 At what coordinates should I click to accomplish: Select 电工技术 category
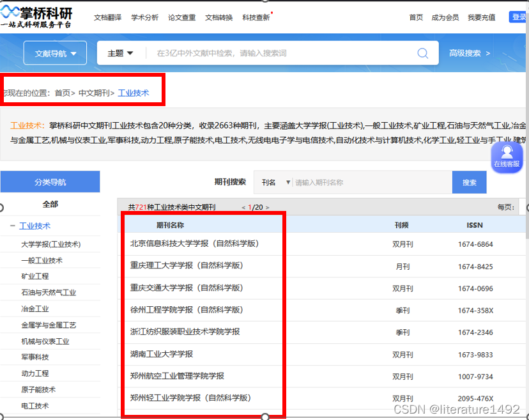[x=35, y=405]
